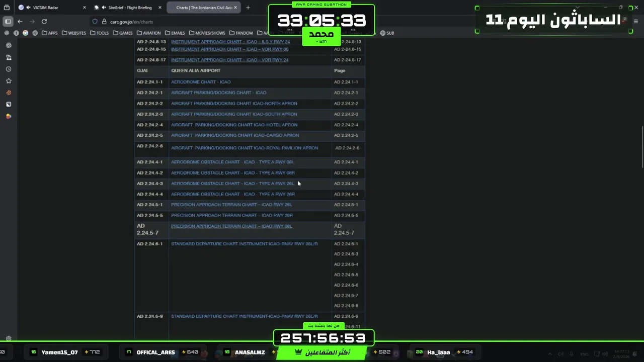
Task: Open Aerodrome Obstacle Chart Type A RWY 08R
Action: 233,173
